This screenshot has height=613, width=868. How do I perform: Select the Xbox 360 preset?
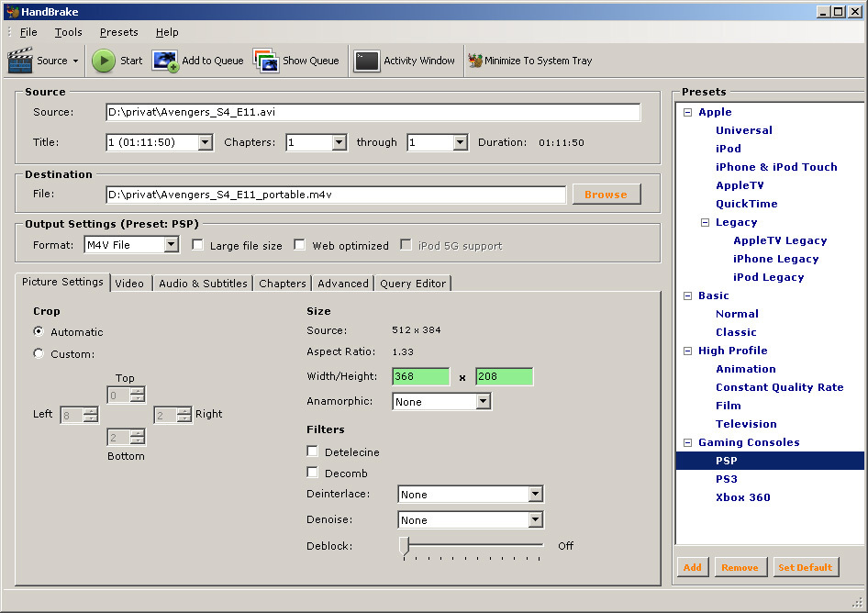743,497
